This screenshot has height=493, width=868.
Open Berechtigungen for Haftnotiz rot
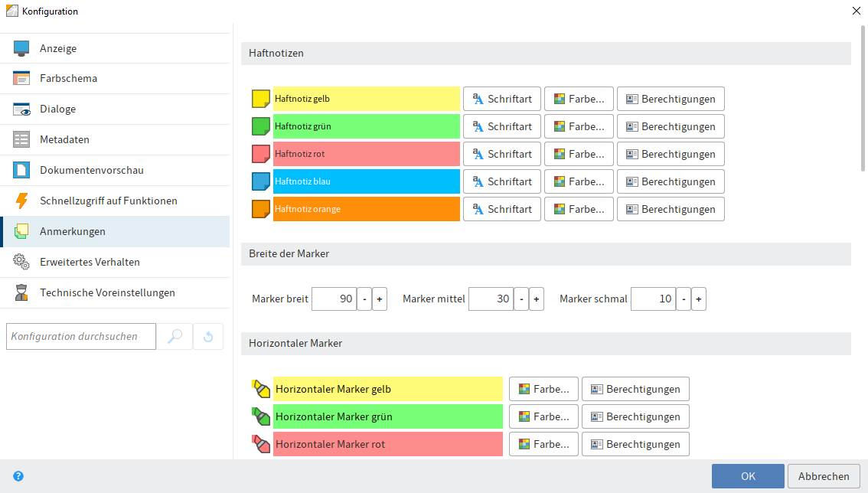(x=671, y=154)
